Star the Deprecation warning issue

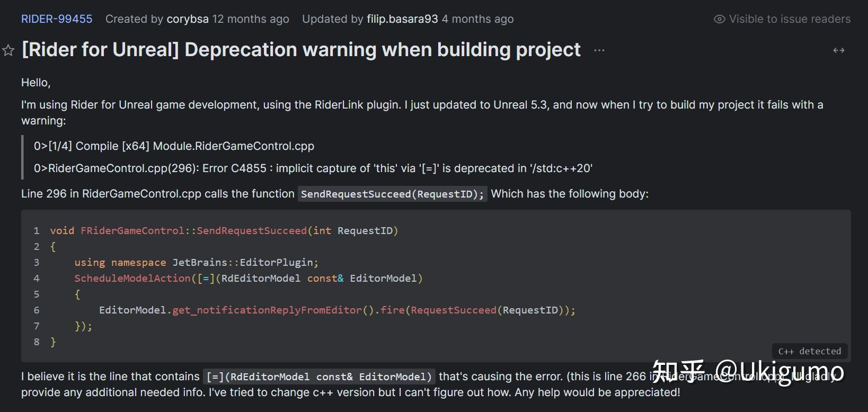click(8, 50)
